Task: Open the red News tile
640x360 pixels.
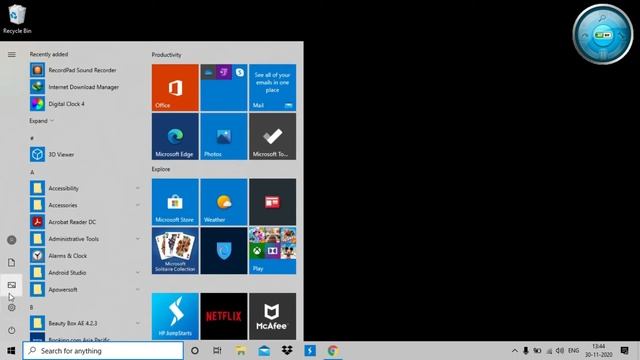Action: [273, 202]
